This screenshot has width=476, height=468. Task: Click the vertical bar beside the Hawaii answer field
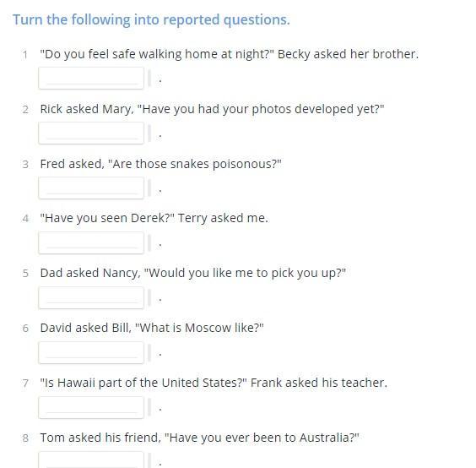coord(149,407)
